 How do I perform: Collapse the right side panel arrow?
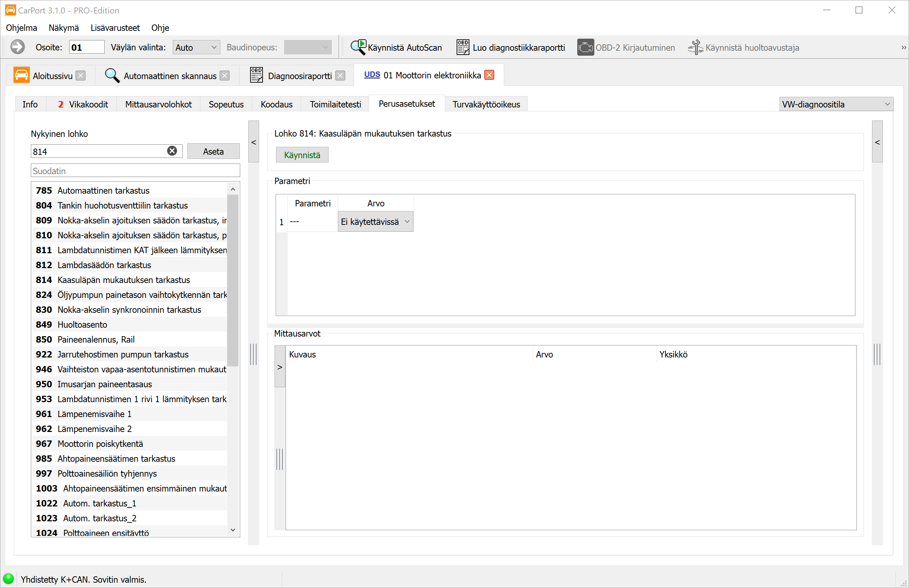click(x=877, y=142)
